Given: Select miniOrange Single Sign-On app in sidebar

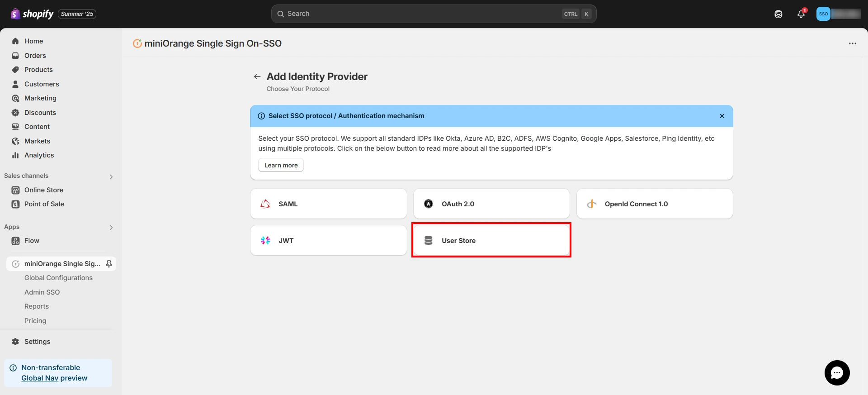Looking at the screenshot, I should (61, 264).
